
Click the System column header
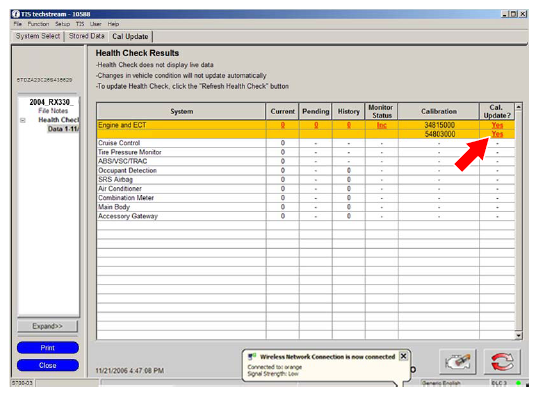point(182,111)
